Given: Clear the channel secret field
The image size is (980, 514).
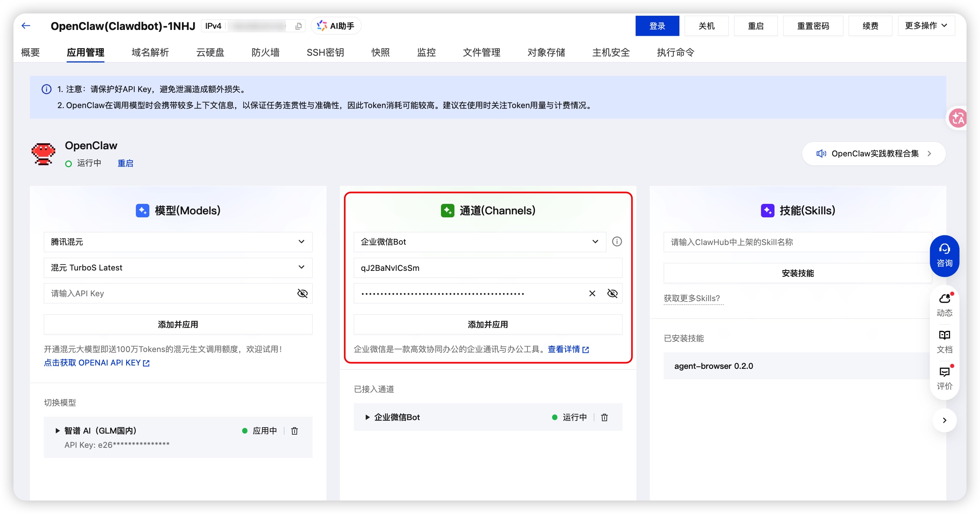Looking at the screenshot, I should point(592,293).
